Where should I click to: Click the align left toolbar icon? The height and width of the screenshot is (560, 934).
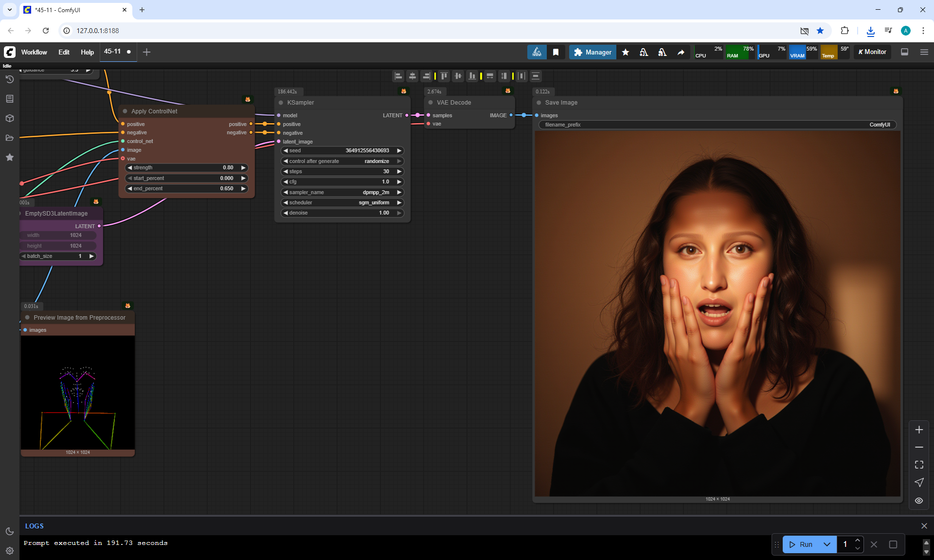[398, 76]
